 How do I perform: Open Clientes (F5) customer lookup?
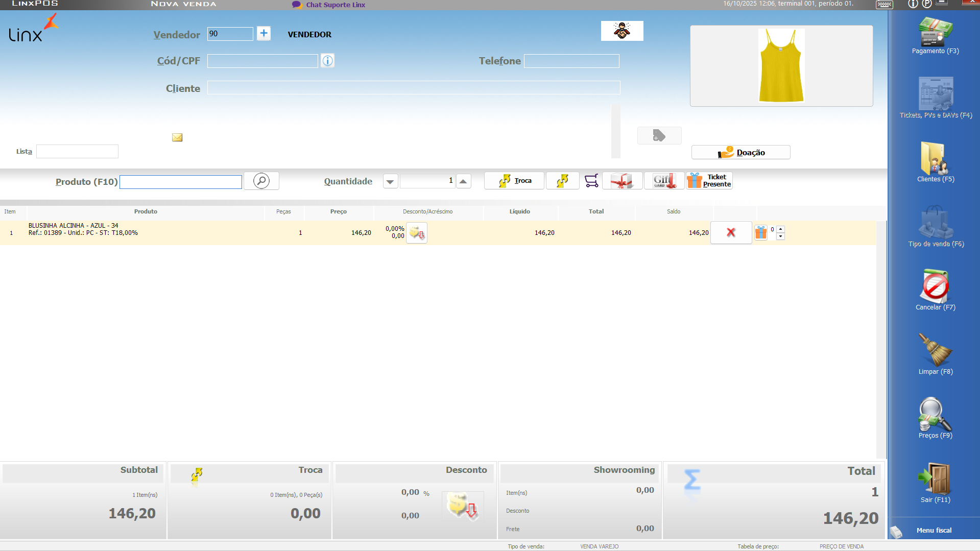coord(935,162)
